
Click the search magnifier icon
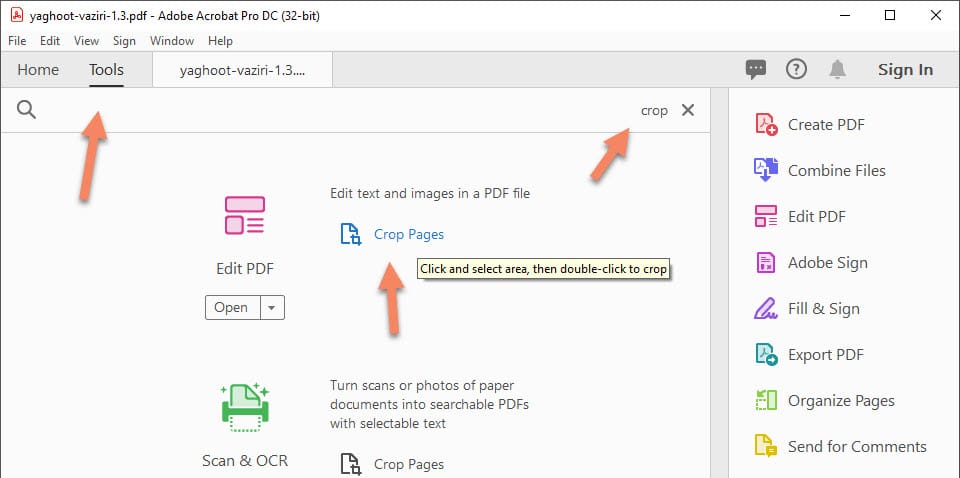26,110
